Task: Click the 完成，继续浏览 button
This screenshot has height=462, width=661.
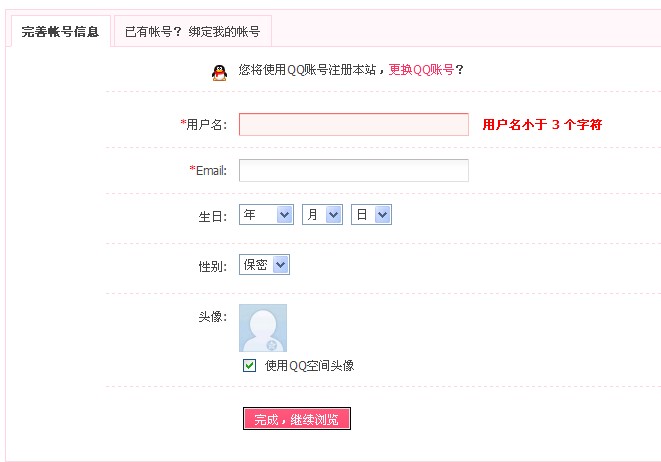Action: (297, 419)
